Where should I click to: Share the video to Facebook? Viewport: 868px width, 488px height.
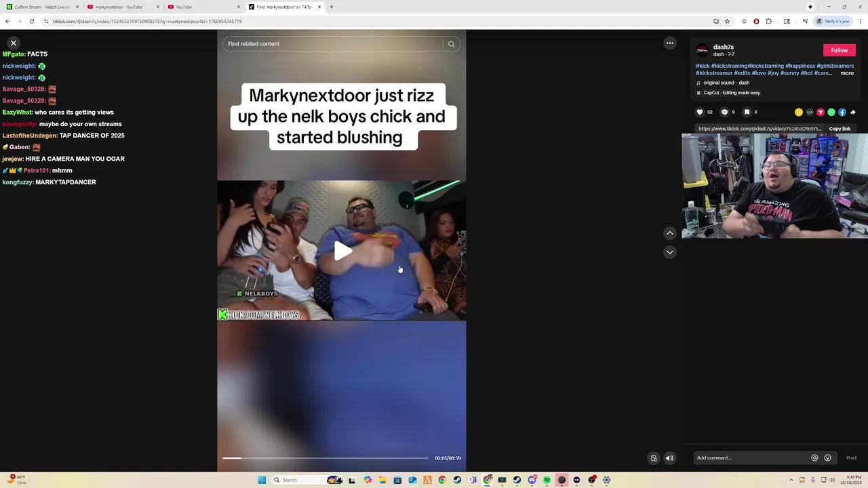842,113
